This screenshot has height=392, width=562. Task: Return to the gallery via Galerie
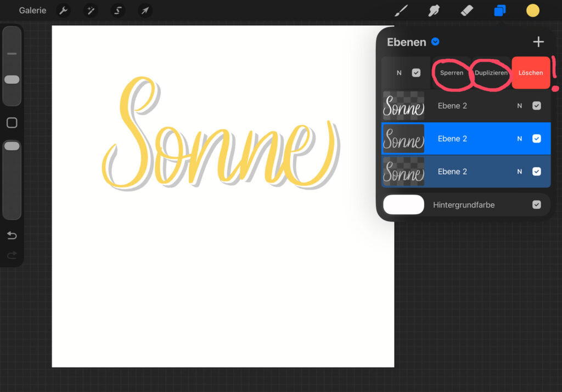click(32, 10)
